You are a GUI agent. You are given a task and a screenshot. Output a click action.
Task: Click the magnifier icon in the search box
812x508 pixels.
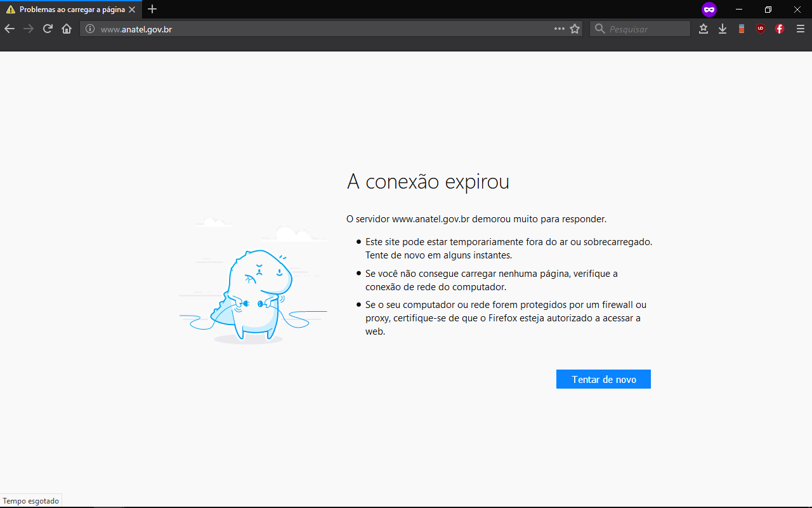coord(599,29)
